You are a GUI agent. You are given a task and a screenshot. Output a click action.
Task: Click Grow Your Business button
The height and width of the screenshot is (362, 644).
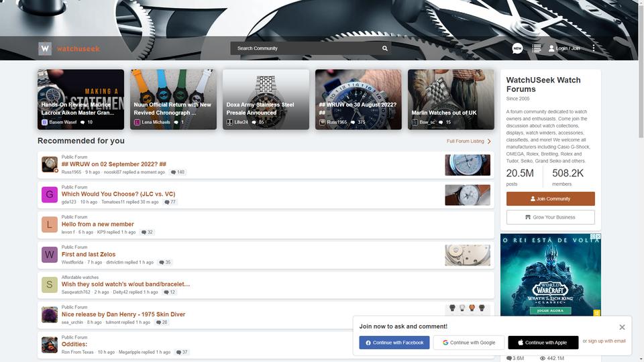click(x=550, y=217)
